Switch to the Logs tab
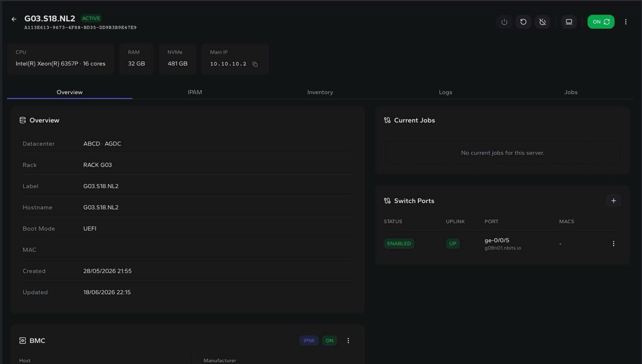This screenshot has height=364, width=642. pos(446,92)
